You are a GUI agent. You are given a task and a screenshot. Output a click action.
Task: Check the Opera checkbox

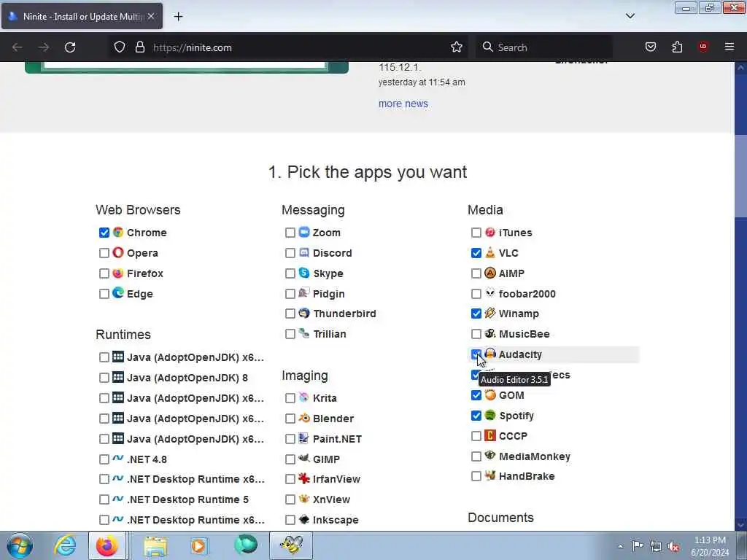pos(104,253)
